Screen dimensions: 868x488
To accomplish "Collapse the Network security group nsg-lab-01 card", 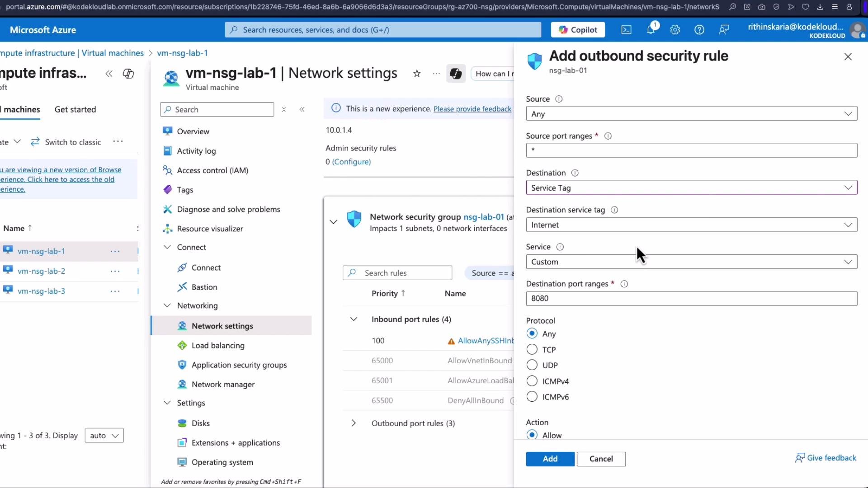I will 333,221.
